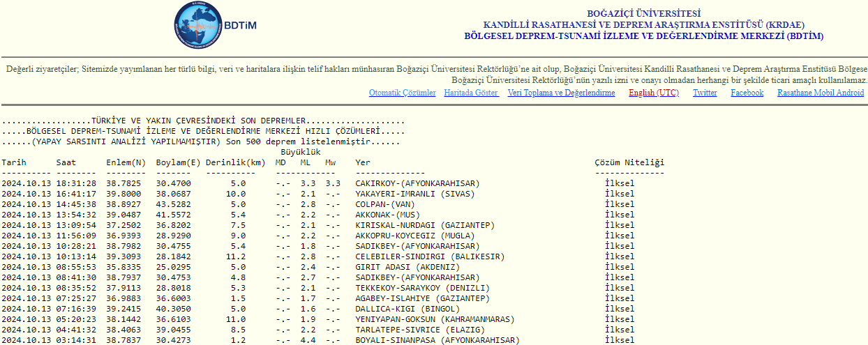Select GIRIT ADASI (AKDENIZ) location text
This screenshot has height=345, width=868.
pos(407,267)
